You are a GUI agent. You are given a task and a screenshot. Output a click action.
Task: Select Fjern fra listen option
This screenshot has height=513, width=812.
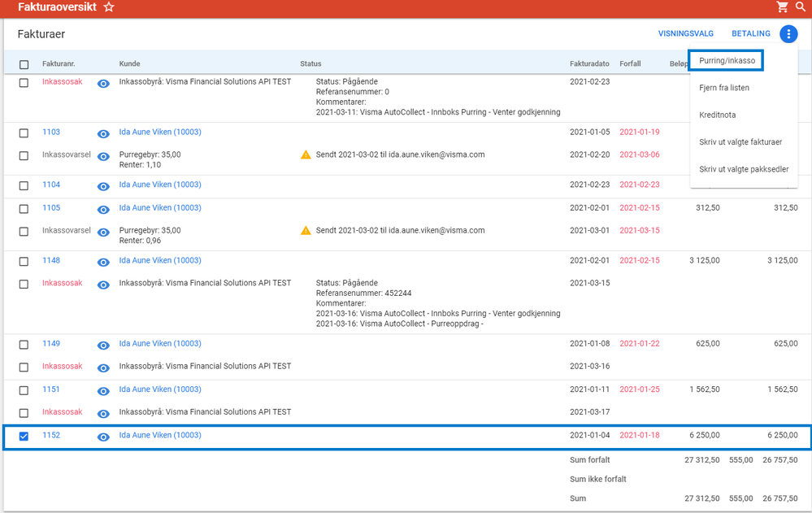[x=723, y=88]
